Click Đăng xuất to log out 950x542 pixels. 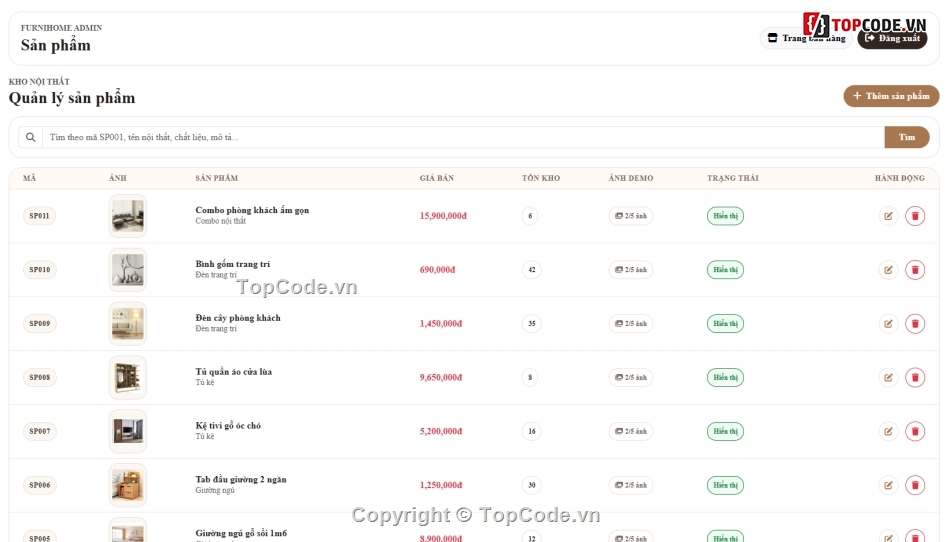[x=892, y=38]
